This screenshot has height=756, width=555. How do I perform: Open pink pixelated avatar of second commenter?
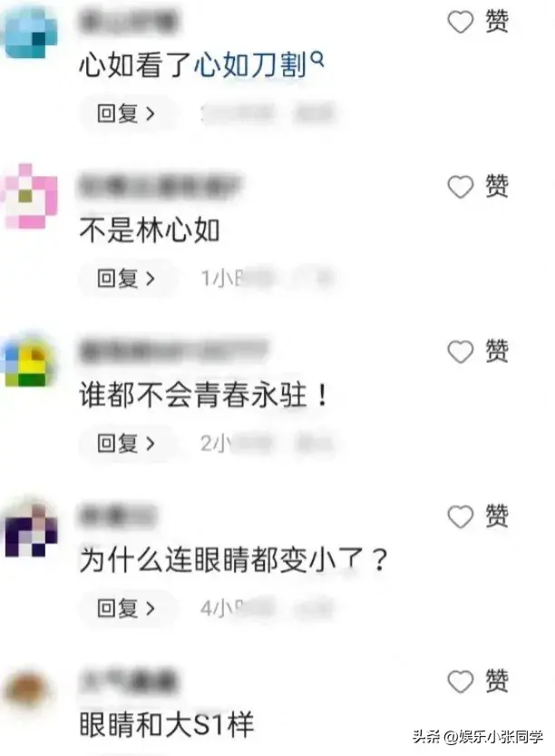(x=31, y=196)
